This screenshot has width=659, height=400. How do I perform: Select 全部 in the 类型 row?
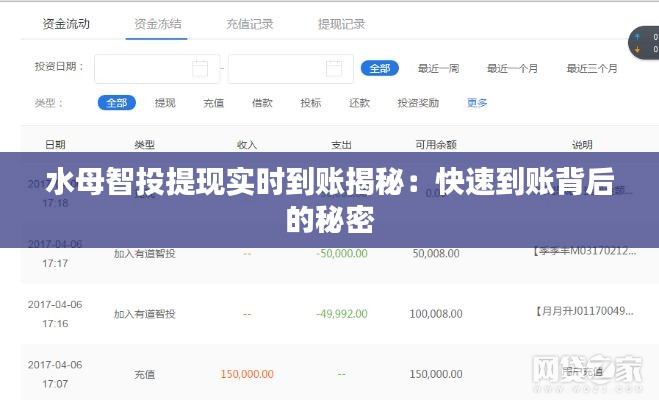pyautogui.click(x=117, y=103)
